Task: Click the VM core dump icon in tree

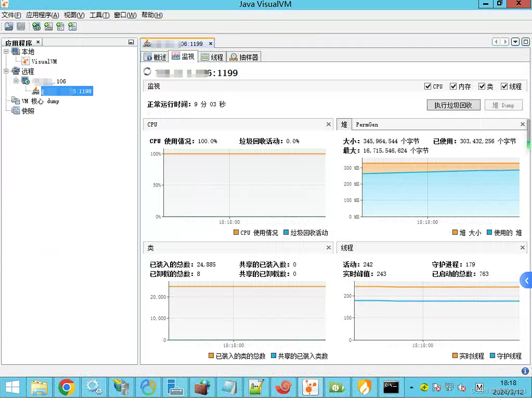Action: (x=16, y=100)
